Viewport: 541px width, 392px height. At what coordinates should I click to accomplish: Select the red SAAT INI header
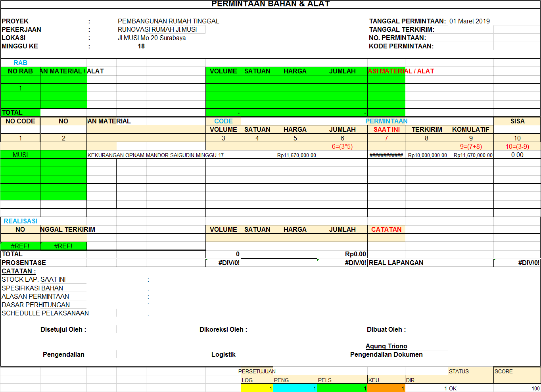(x=386, y=129)
